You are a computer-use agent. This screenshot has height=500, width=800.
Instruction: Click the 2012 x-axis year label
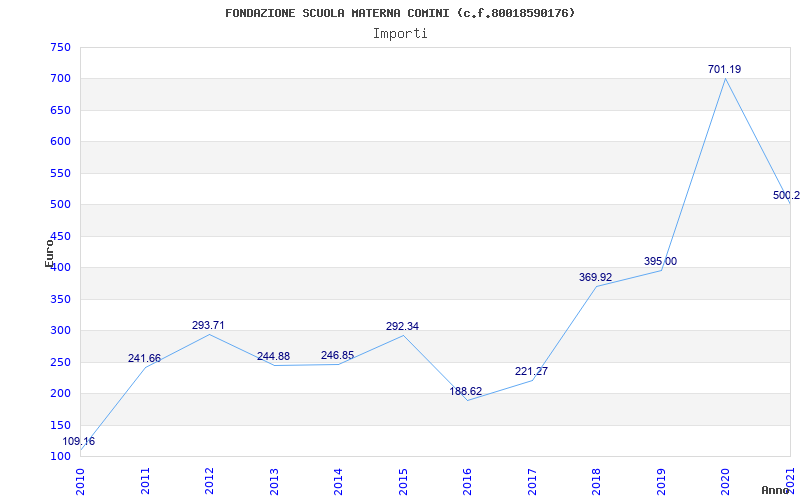coord(209,481)
